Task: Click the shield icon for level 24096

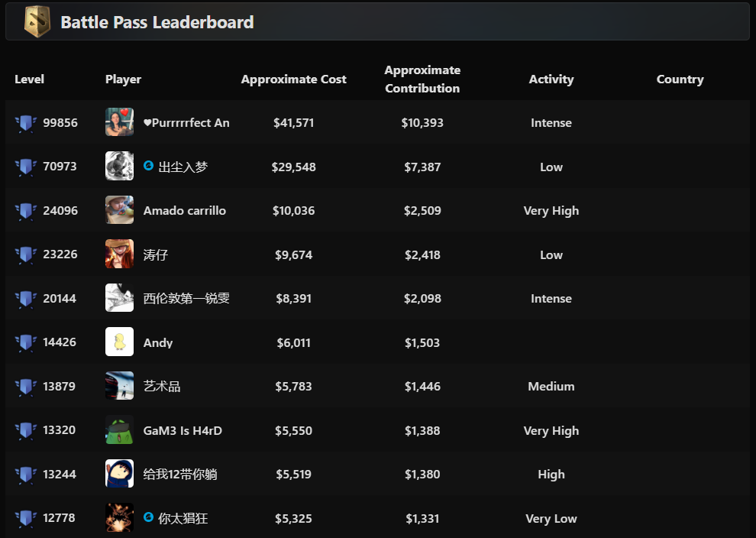Action: pyautogui.click(x=26, y=211)
